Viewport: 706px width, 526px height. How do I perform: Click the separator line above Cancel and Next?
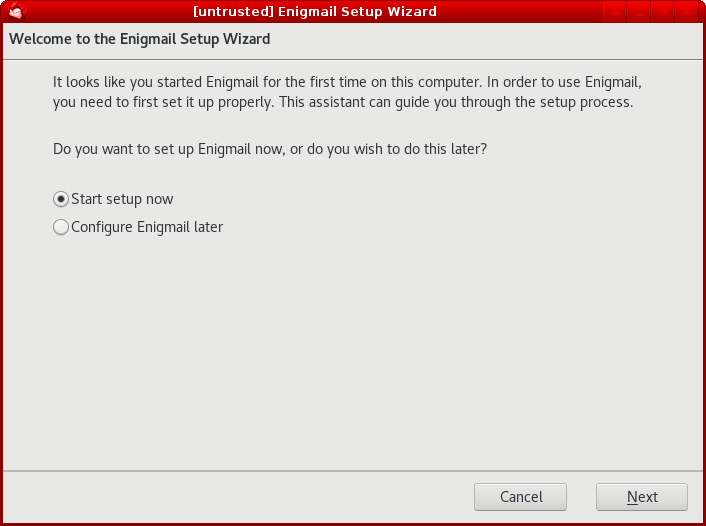[353, 471]
